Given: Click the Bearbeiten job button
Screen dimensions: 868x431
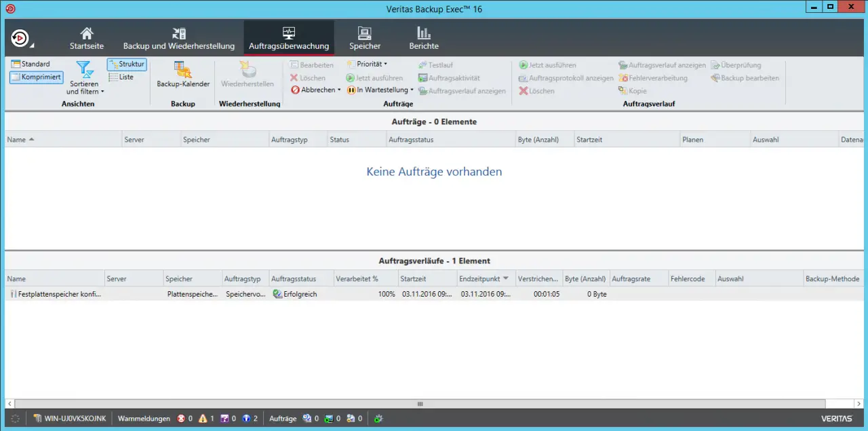Looking at the screenshot, I should tap(312, 65).
